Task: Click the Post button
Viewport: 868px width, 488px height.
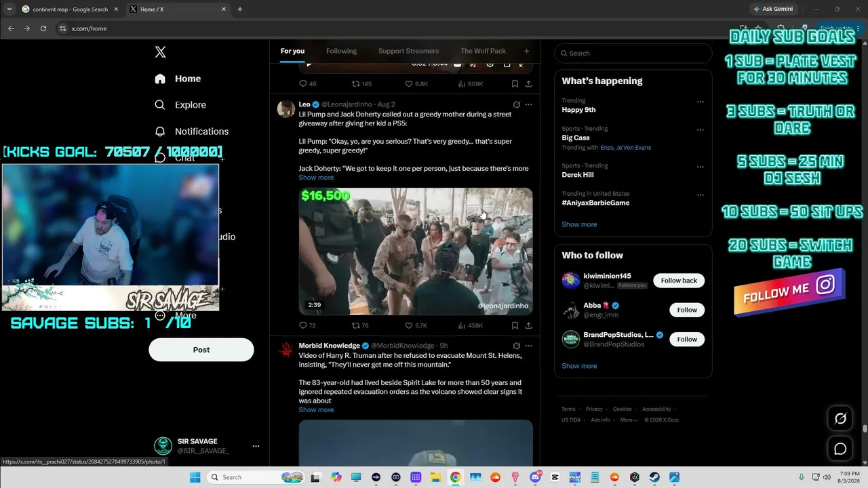Action: point(201,350)
